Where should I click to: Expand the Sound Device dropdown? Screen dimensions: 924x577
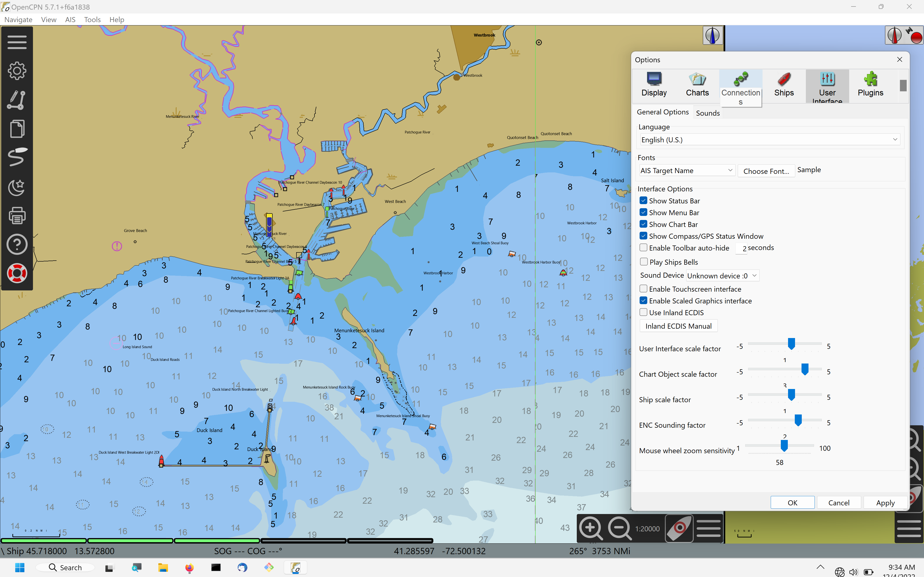[x=722, y=275]
